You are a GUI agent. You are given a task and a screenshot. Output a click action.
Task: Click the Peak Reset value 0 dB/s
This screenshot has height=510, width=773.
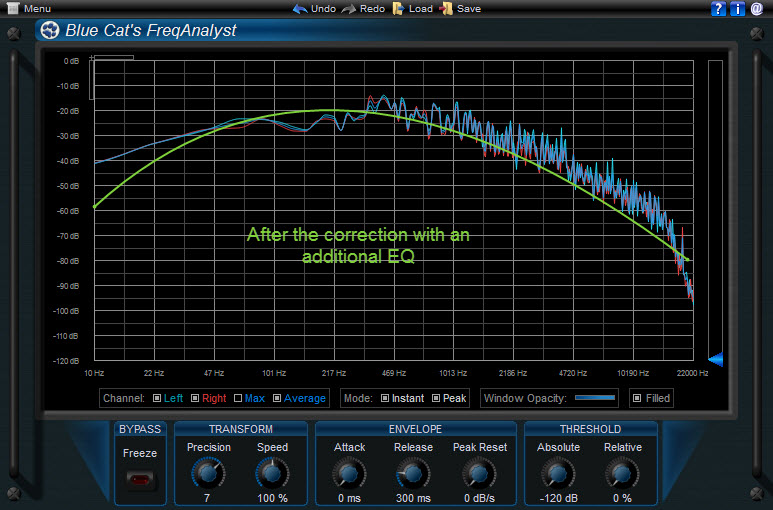click(479, 498)
